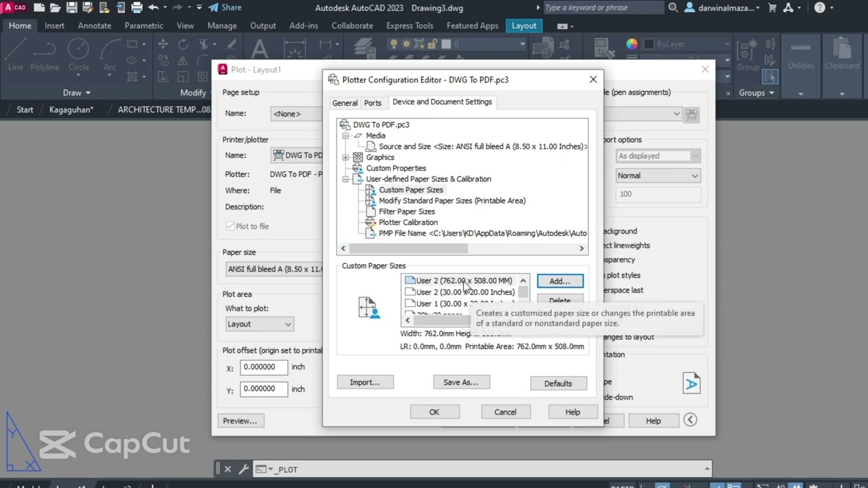This screenshot has width=868, height=488.
Task: Switch to the General tab
Action: (x=344, y=103)
